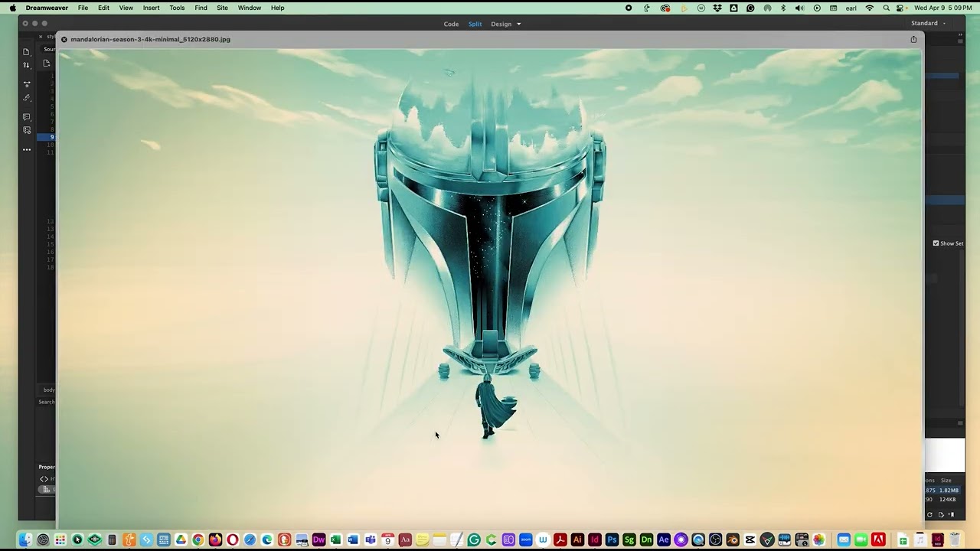Open the Standard workspace dropdown
The image size is (980, 551).
coord(927,23)
